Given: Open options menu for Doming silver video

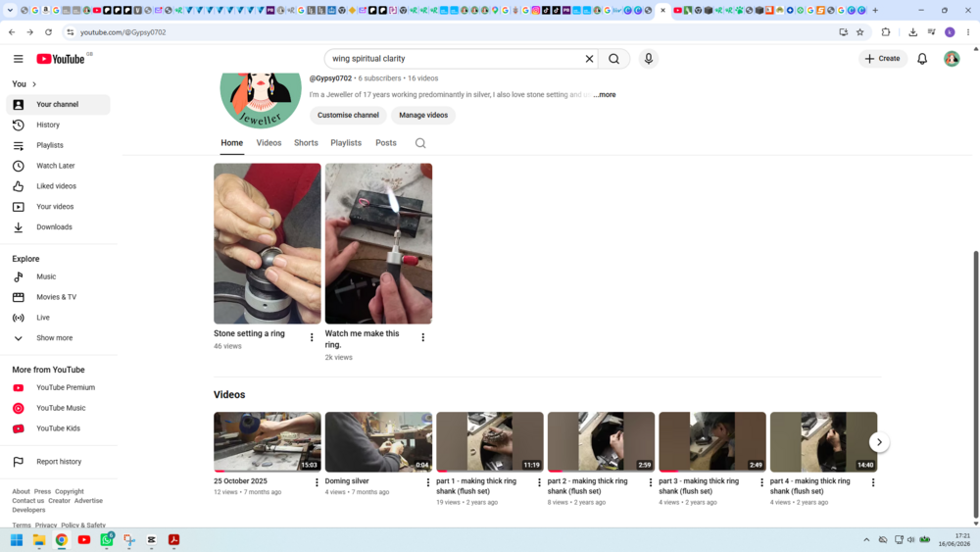Looking at the screenshot, I should [x=427, y=482].
